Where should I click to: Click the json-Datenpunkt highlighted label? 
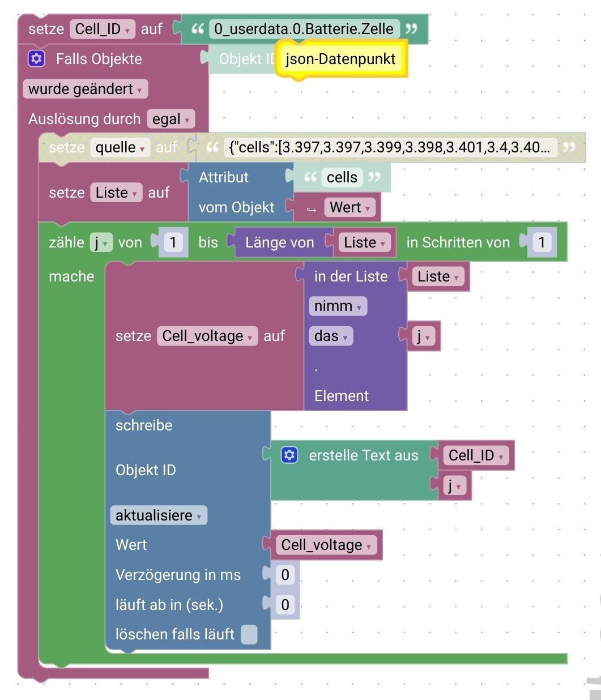[341, 59]
